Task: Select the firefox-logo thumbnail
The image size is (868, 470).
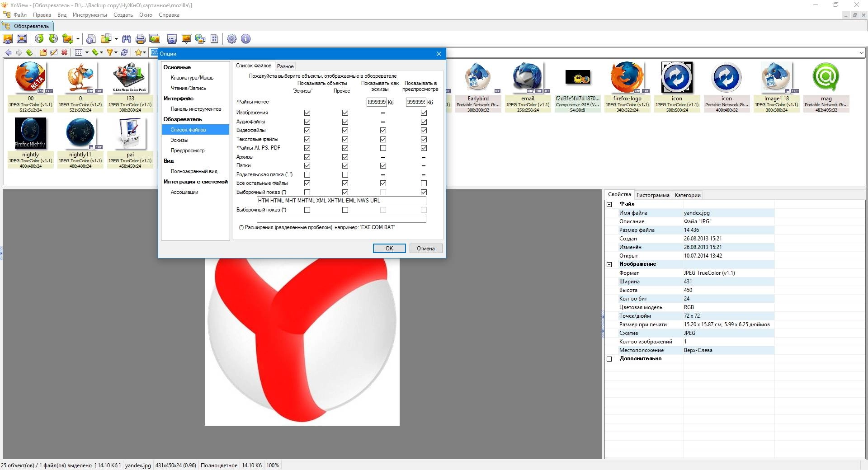Action: click(x=627, y=87)
